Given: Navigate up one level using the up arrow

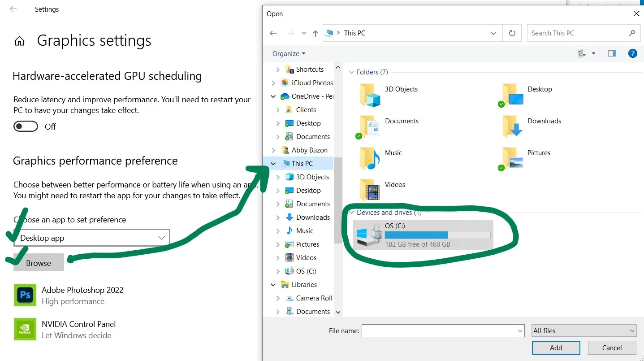Looking at the screenshot, I should [315, 33].
